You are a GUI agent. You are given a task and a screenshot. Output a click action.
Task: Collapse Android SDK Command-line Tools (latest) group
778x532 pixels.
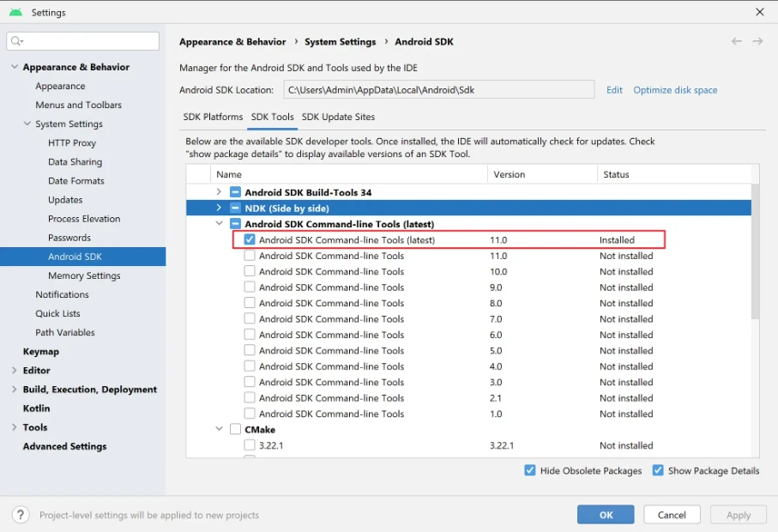coord(219,224)
